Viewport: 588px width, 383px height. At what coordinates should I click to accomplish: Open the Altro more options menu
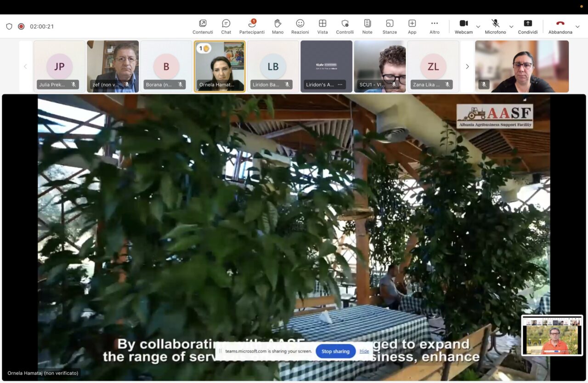point(435,26)
